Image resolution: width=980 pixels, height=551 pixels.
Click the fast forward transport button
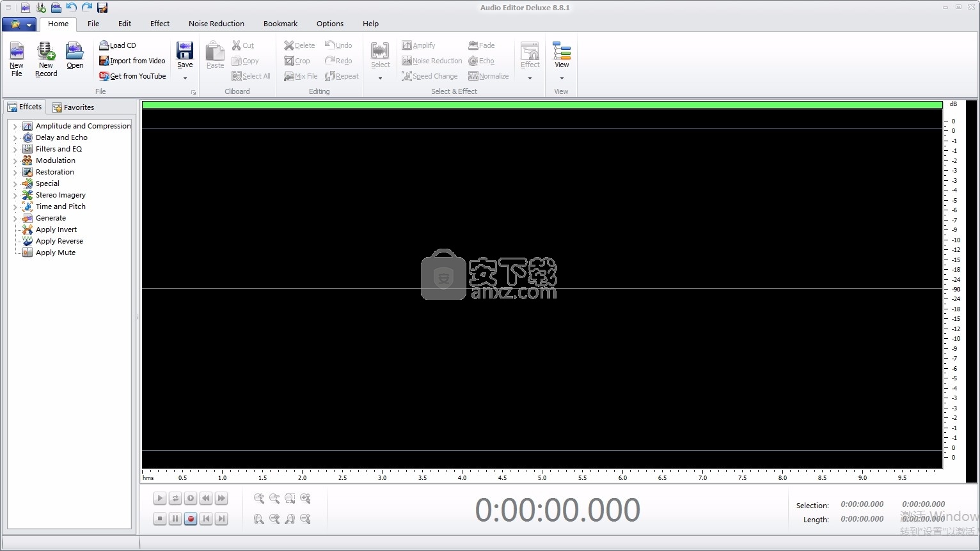[x=221, y=498]
